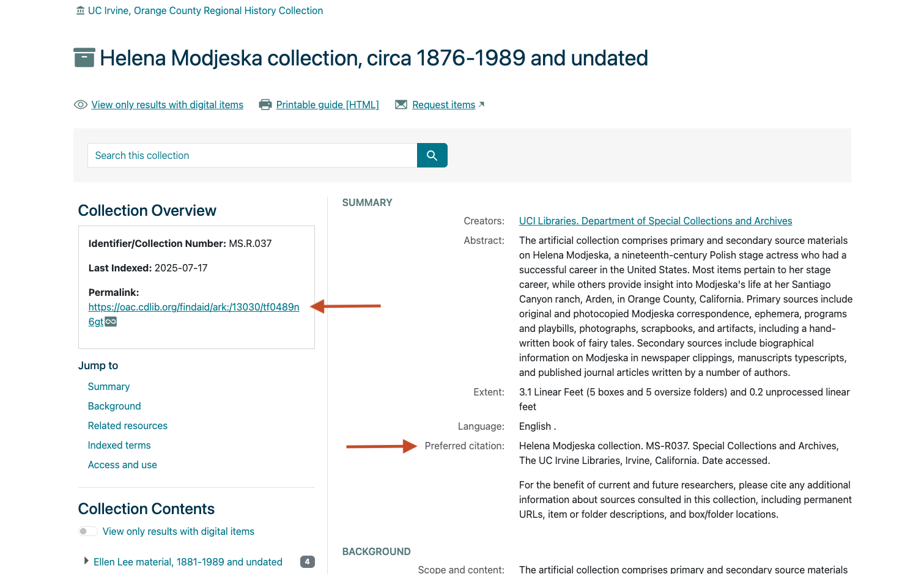Click the envelope icon next to Request items
The height and width of the screenshot is (574, 924).
coord(401,104)
